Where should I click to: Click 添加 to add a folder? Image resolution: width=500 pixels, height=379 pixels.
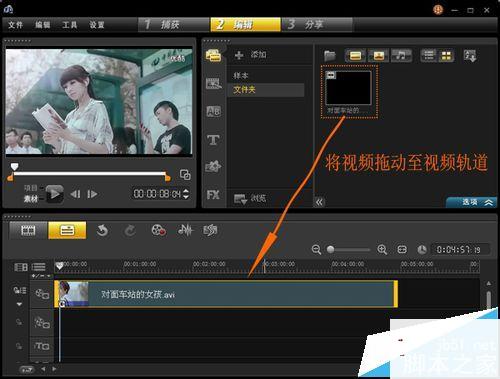pyautogui.click(x=251, y=55)
